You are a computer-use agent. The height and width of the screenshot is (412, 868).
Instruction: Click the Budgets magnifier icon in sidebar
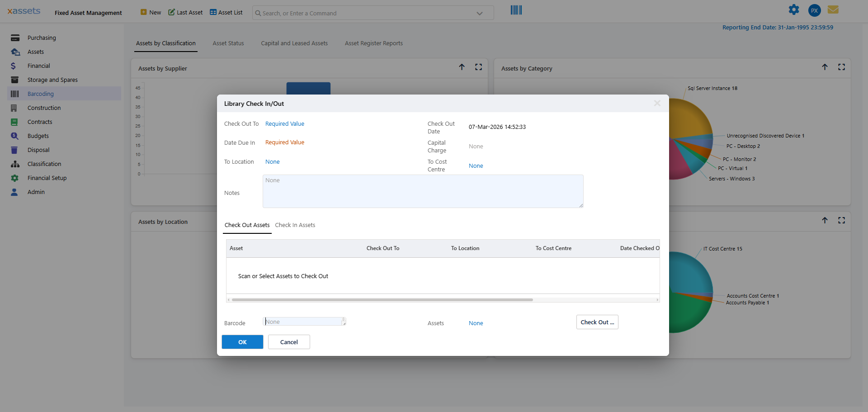15,136
